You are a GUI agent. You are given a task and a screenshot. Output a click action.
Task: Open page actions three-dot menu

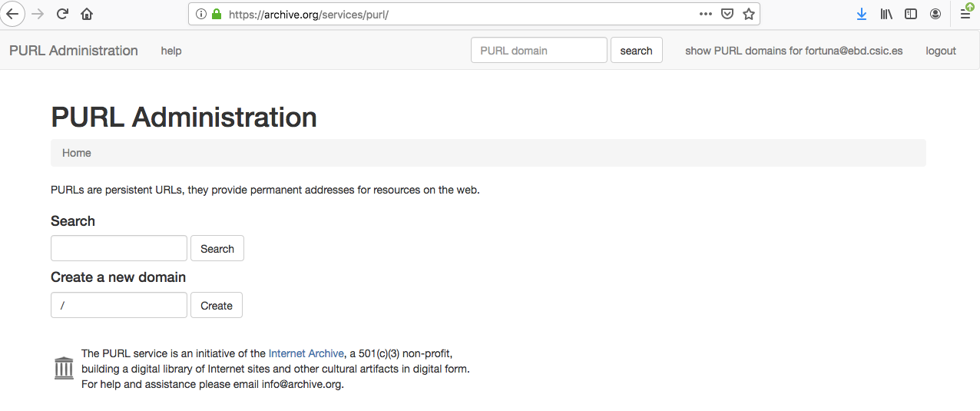(706, 14)
